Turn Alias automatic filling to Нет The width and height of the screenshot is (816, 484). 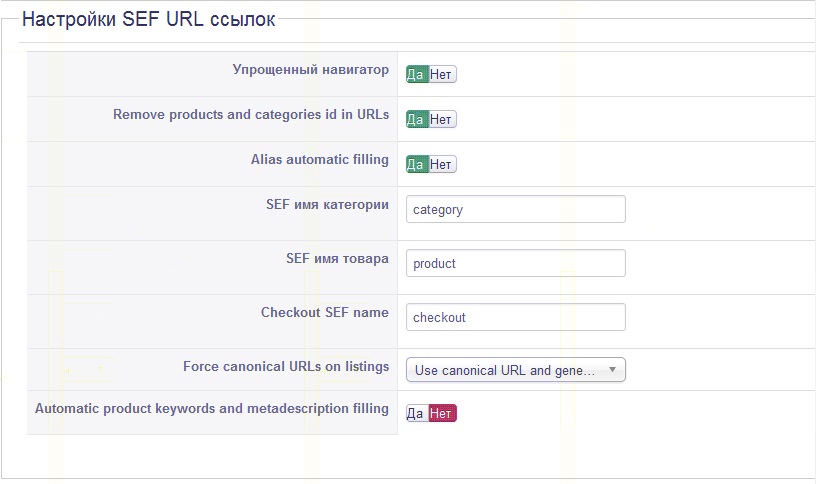(x=442, y=164)
